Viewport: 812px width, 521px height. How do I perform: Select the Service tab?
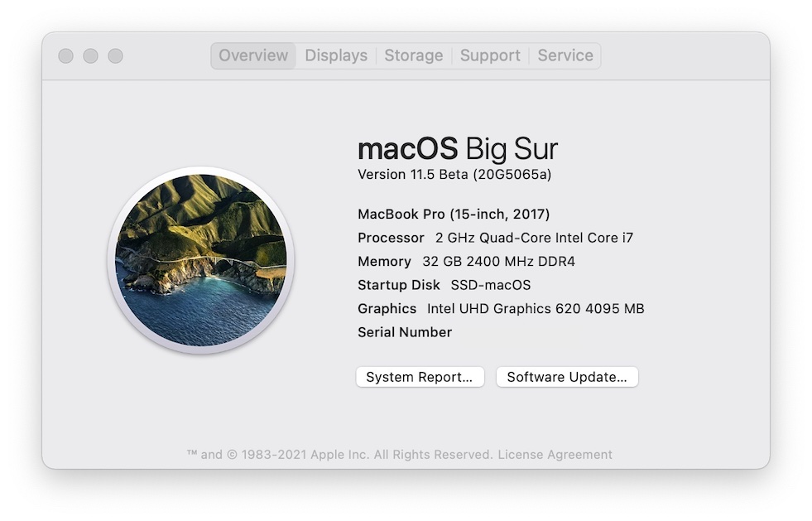tap(565, 55)
